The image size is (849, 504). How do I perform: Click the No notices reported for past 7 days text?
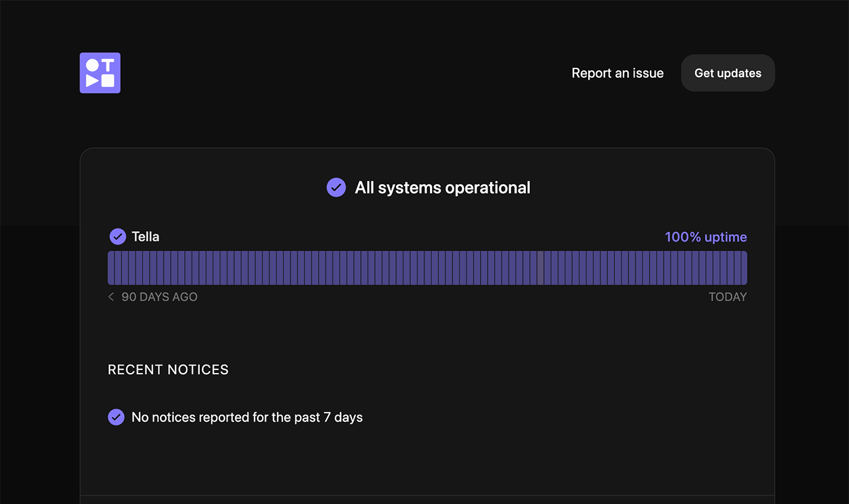pyautogui.click(x=247, y=418)
